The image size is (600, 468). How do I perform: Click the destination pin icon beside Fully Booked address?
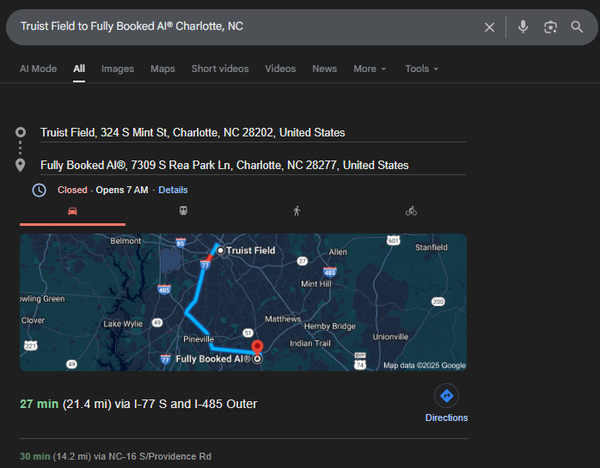coord(20,165)
